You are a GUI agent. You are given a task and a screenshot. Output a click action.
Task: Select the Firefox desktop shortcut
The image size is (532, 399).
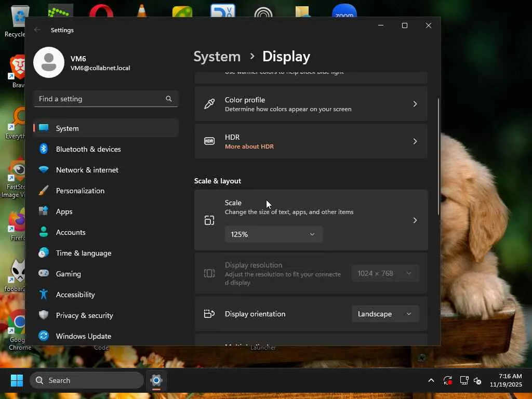click(16, 224)
